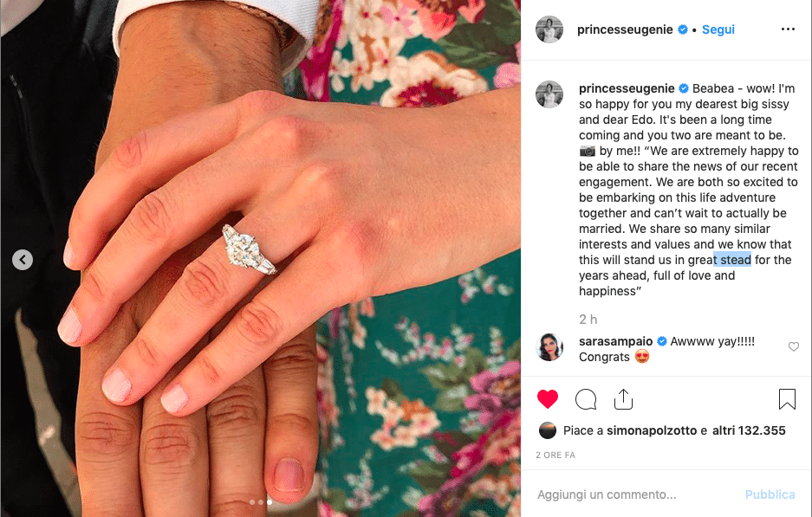Like sarasampaio's comment with small heart
This screenshot has height=517, width=812.
(793, 346)
